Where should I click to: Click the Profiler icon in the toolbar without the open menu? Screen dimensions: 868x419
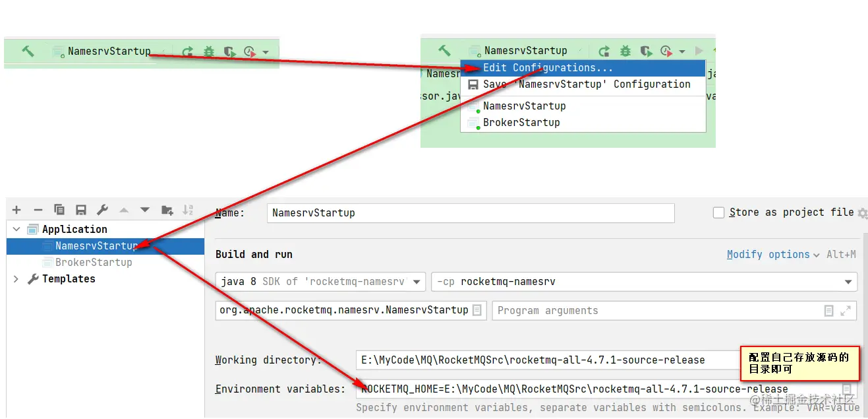click(249, 51)
